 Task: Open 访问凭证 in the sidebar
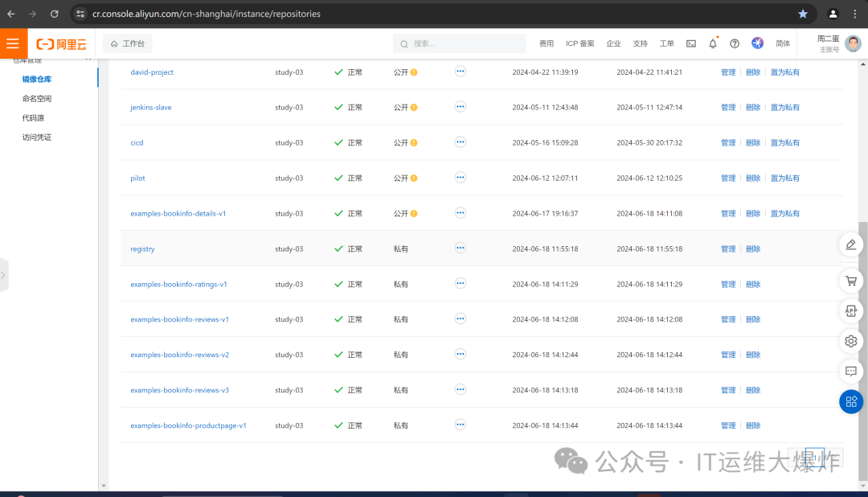tap(36, 138)
